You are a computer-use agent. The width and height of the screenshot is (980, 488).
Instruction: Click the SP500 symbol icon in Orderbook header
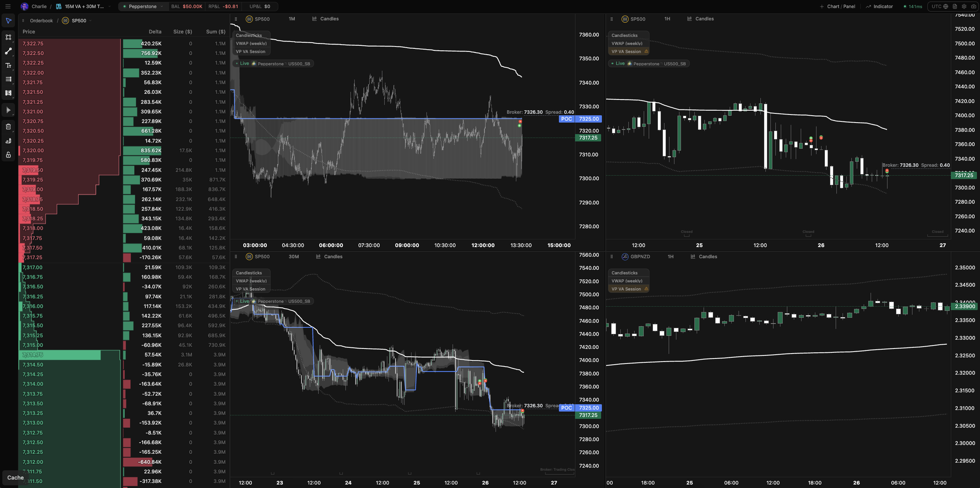66,21
